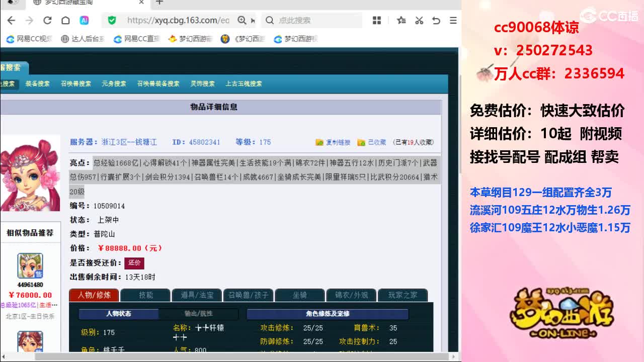Screen dimensions: 644x362
Task: Click the ¥76000.00 similar item price
Action: 30,295
